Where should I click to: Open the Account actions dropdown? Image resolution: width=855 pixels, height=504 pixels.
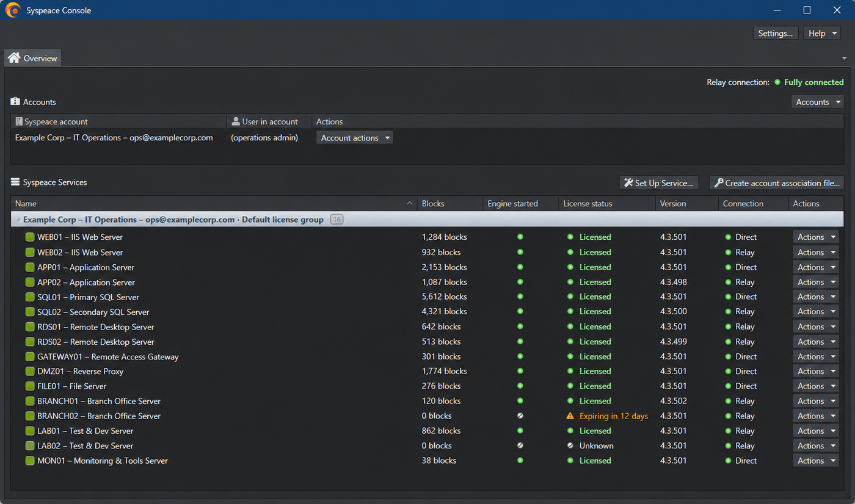click(x=354, y=138)
